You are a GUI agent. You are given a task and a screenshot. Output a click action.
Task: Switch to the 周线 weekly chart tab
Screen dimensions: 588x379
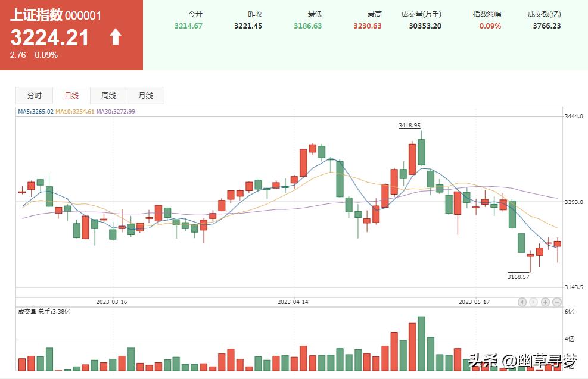tap(108, 95)
